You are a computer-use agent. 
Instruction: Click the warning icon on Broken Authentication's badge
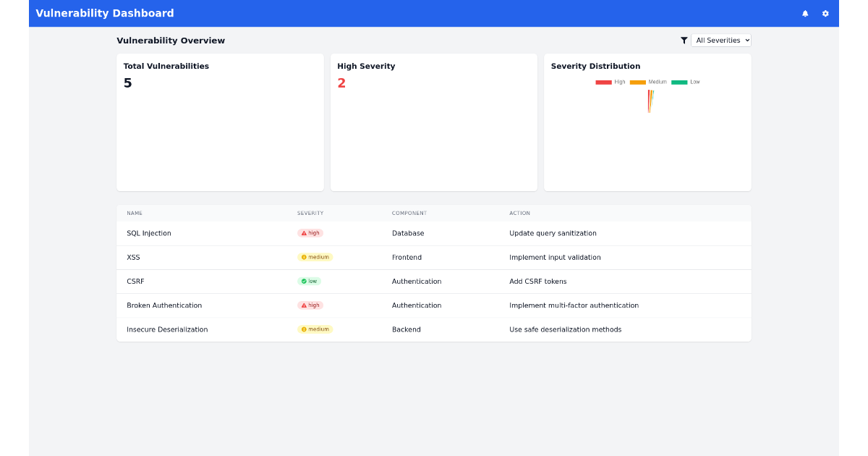coord(304,305)
